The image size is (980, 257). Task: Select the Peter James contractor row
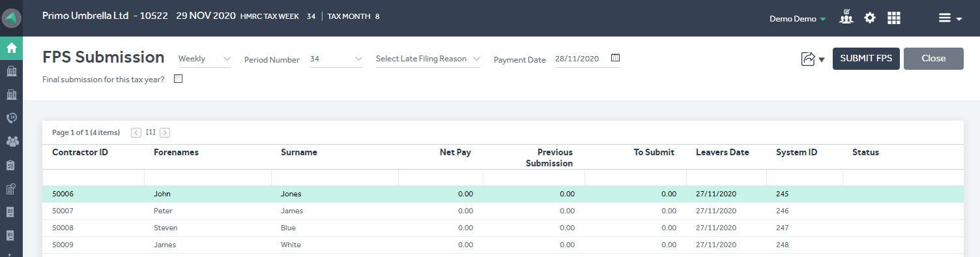click(502, 211)
